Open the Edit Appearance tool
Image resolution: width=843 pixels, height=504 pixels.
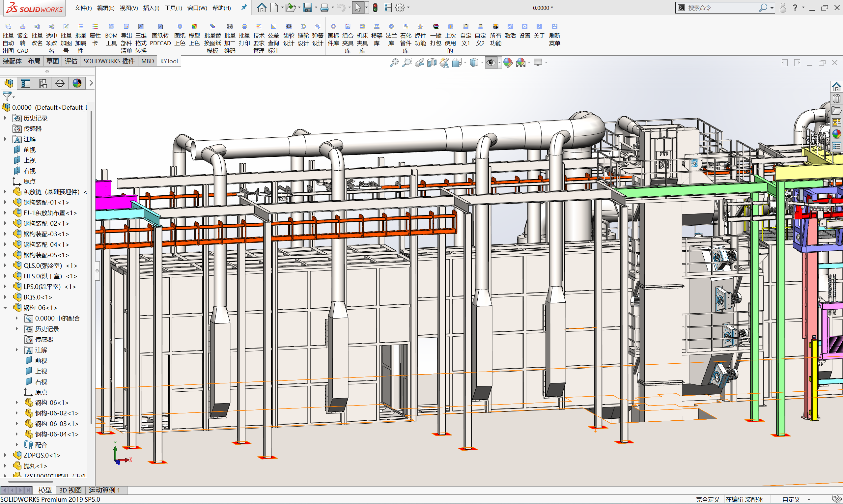[x=508, y=63]
